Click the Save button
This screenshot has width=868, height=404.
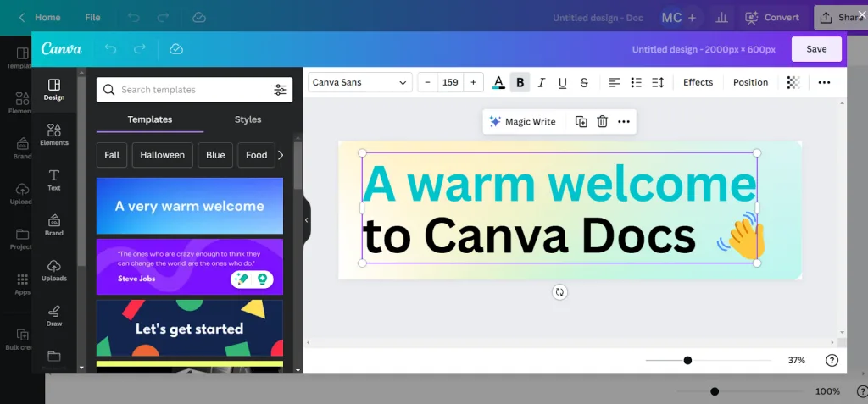pyautogui.click(x=815, y=49)
